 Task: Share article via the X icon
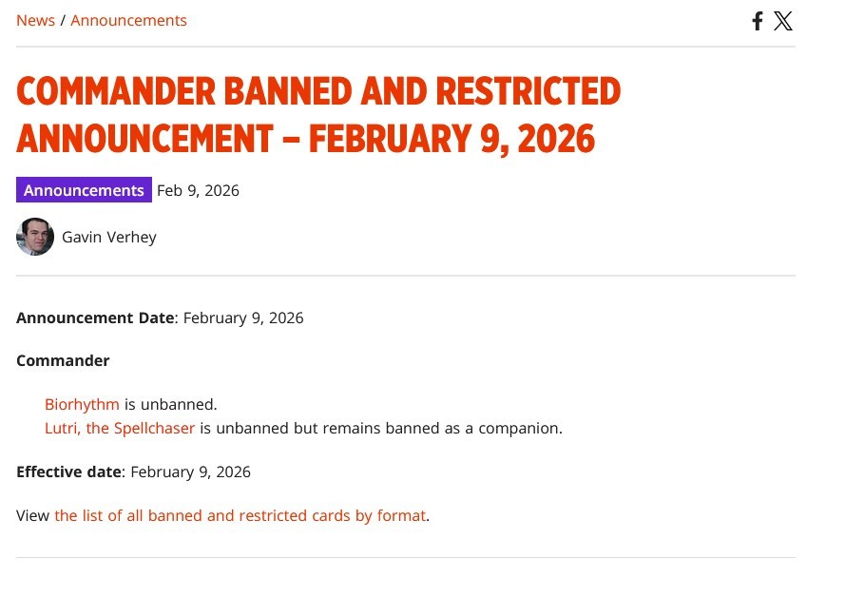coord(783,21)
